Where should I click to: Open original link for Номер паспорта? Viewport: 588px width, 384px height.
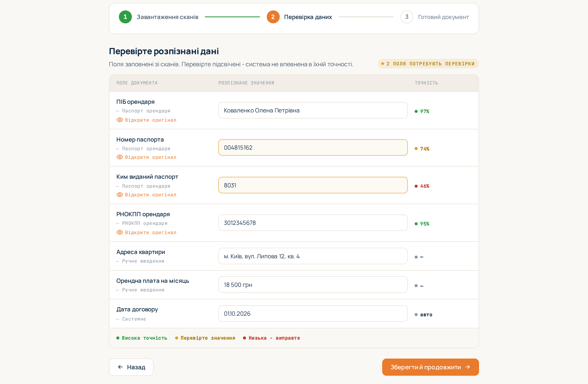(146, 157)
